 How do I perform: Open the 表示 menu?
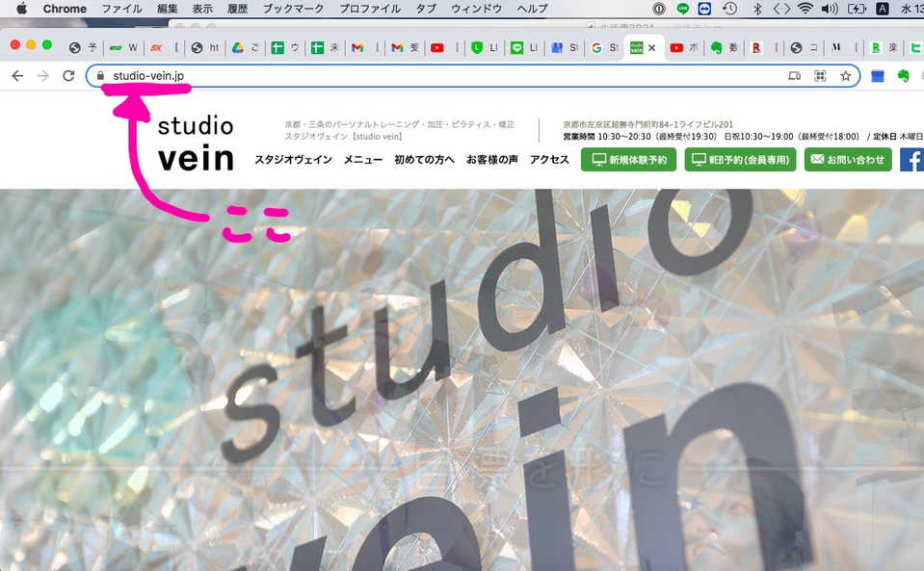202,9
